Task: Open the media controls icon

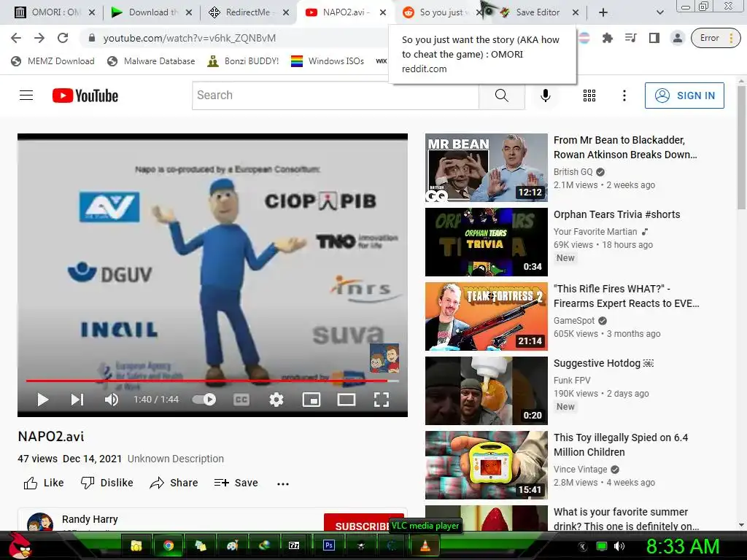Action: [x=631, y=38]
